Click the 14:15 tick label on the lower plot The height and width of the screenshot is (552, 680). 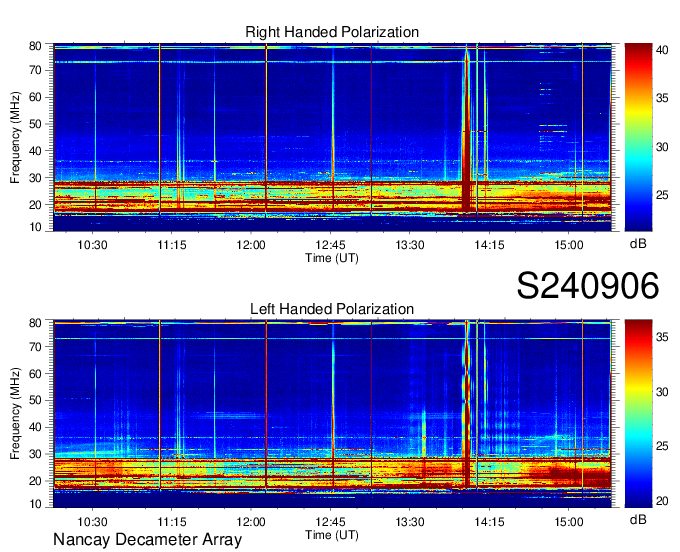[x=489, y=522]
